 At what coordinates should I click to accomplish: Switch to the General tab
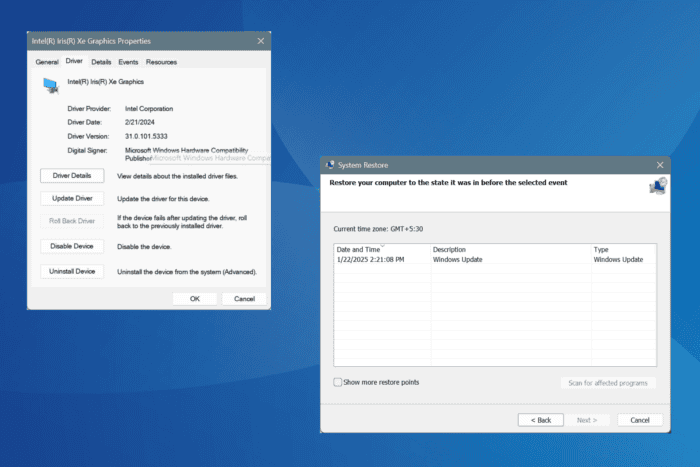pos(47,62)
